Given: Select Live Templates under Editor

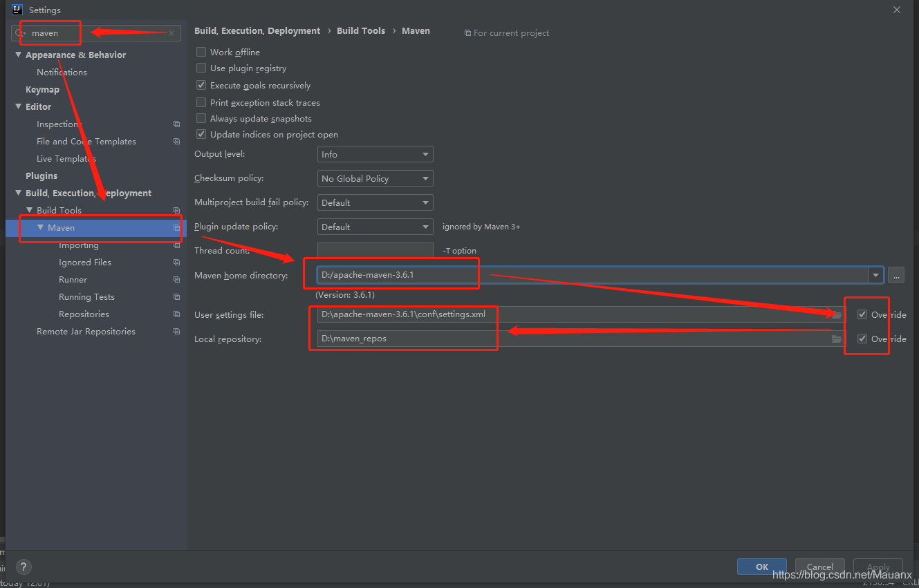Looking at the screenshot, I should [66, 158].
